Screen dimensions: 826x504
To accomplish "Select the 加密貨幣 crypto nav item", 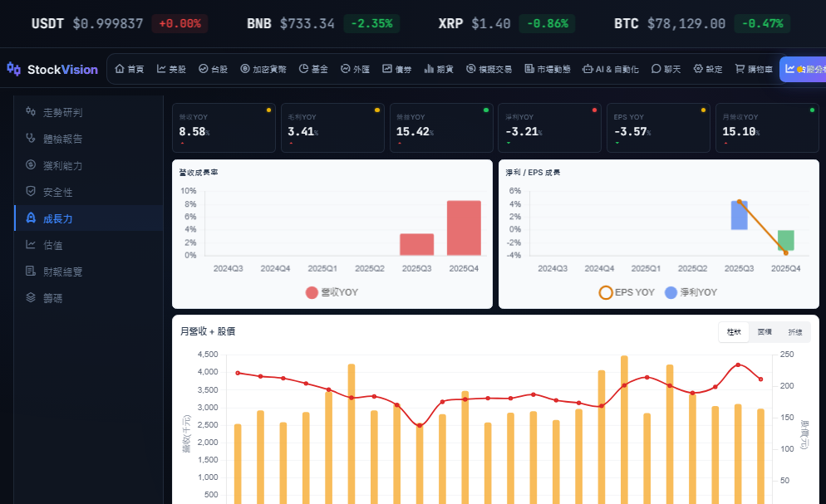I will 263,69.
